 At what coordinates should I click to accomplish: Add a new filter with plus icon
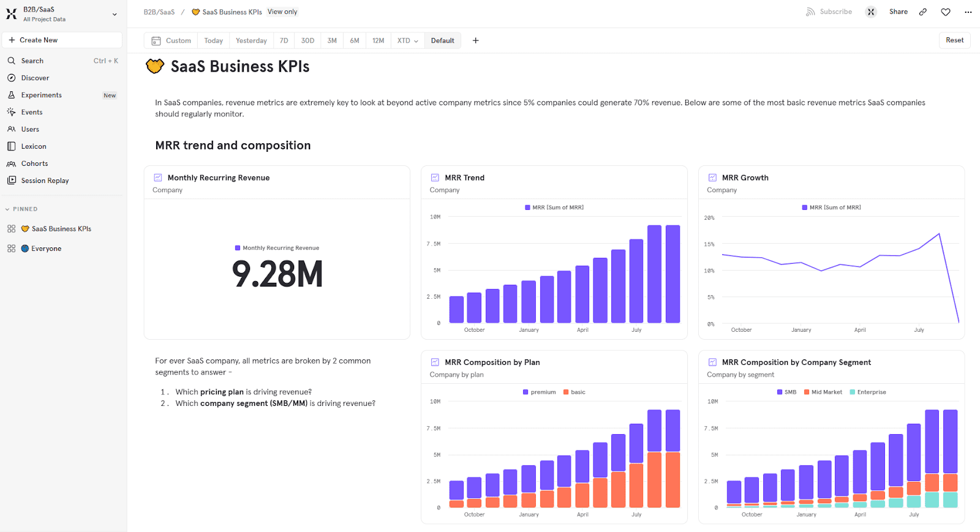tap(475, 40)
